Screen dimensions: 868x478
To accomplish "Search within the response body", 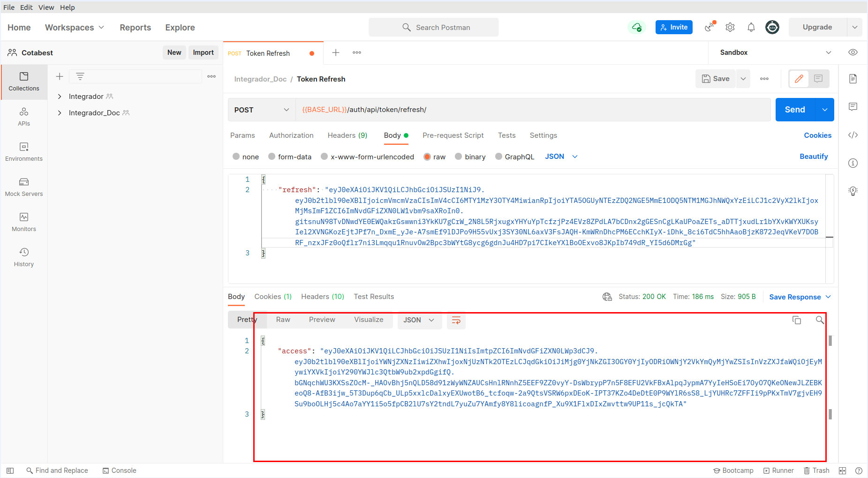I will click(x=820, y=320).
